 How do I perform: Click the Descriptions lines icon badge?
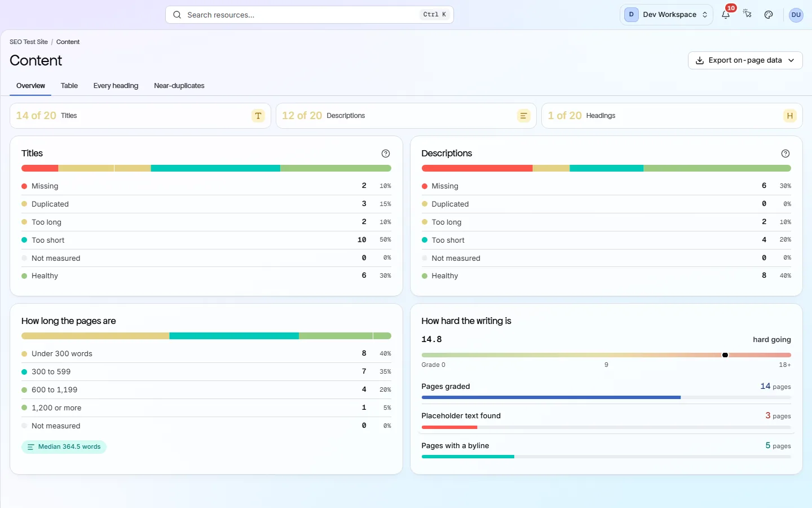pyautogui.click(x=524, y=116)
